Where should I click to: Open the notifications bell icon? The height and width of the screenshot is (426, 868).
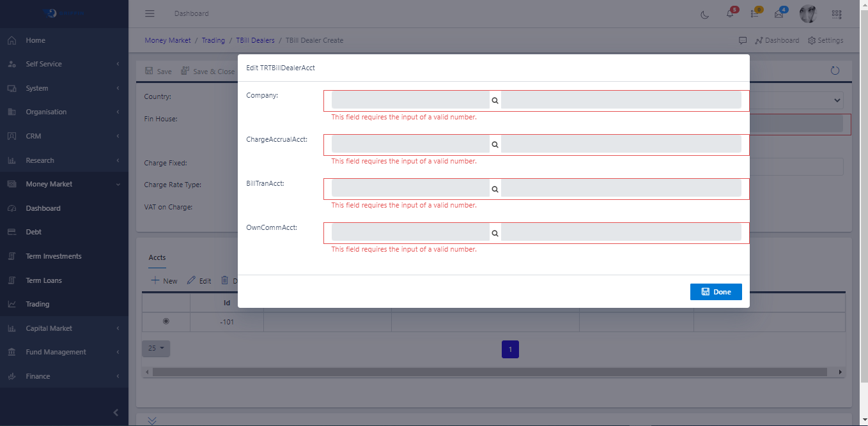point(730,14)
